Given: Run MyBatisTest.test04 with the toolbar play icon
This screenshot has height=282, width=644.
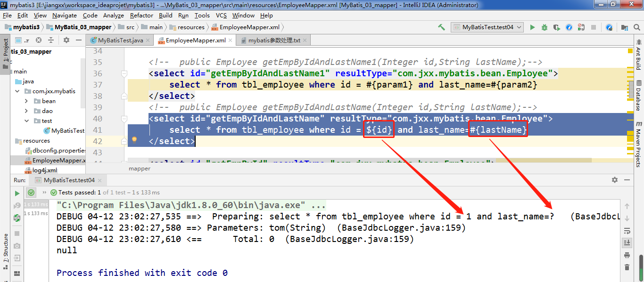Looking at the screenshot, I should tap(532, 27).
